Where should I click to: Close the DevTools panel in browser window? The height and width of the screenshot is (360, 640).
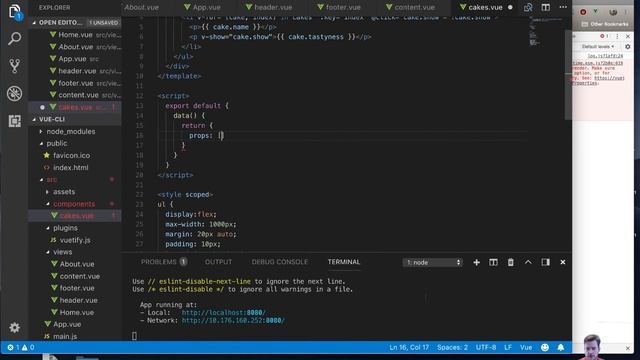[628, 36]
